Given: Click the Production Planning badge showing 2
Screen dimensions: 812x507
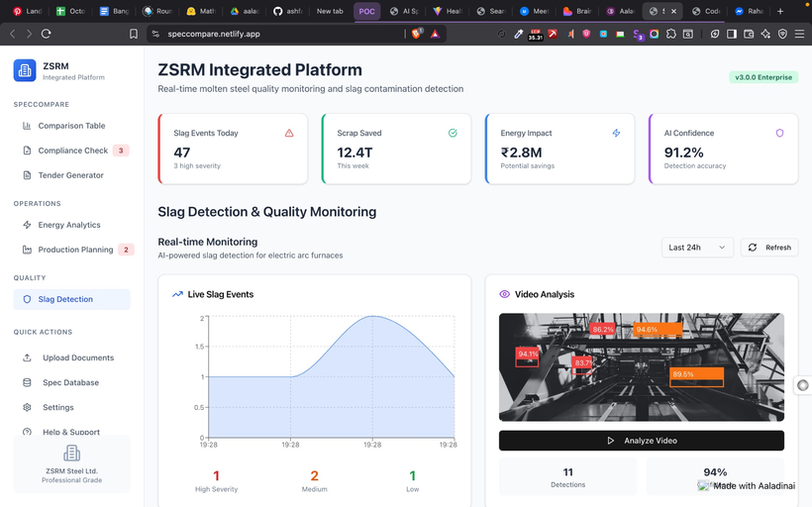Looking at the screenshot, I should point(126,250).
